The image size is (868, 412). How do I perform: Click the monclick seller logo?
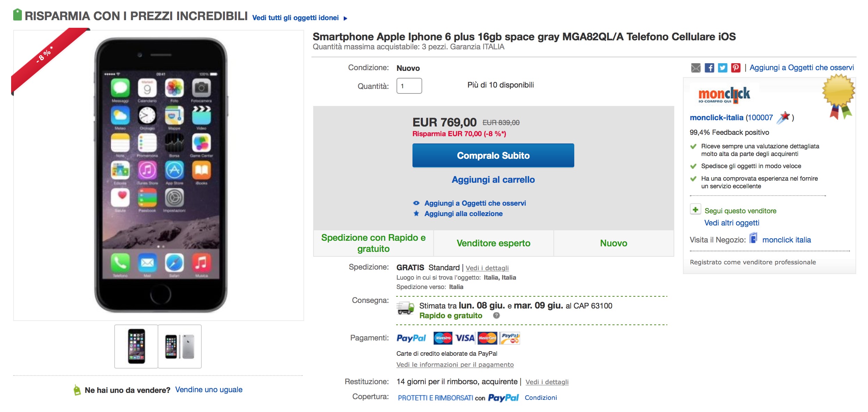tap(724, 95)
